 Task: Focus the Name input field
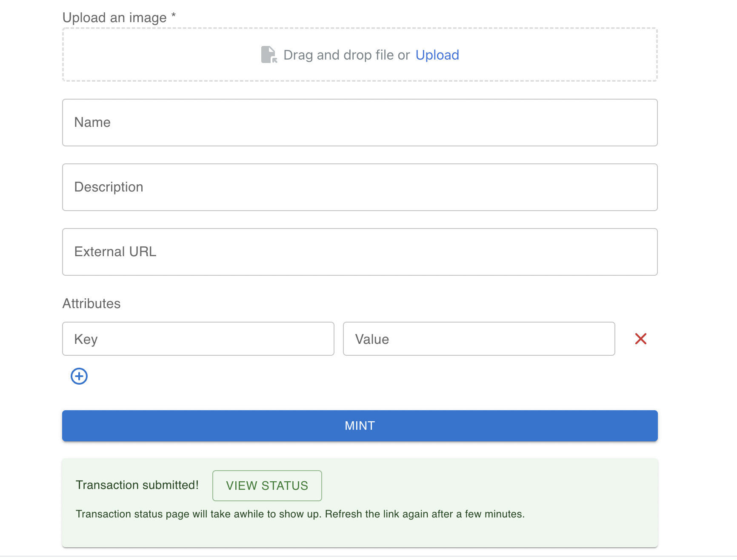(360, 123)
